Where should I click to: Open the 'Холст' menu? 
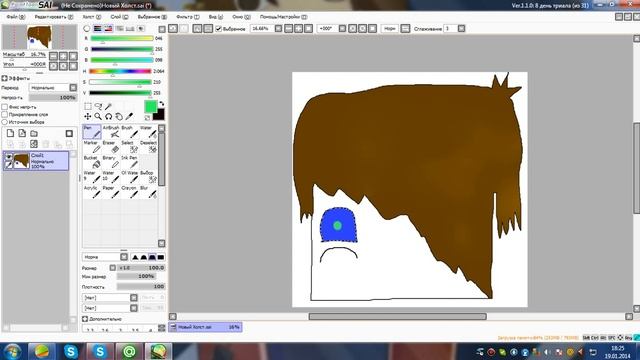(92, 17)
